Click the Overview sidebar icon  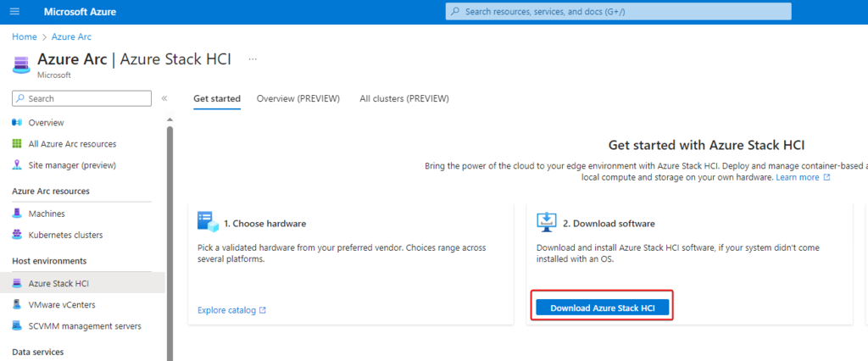tap(17, 123)
